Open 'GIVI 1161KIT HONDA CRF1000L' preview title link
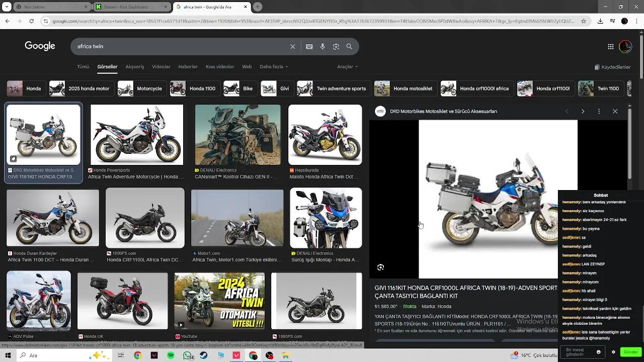The width and height of the screenshot is (644, 362). [x=466, y=292]
